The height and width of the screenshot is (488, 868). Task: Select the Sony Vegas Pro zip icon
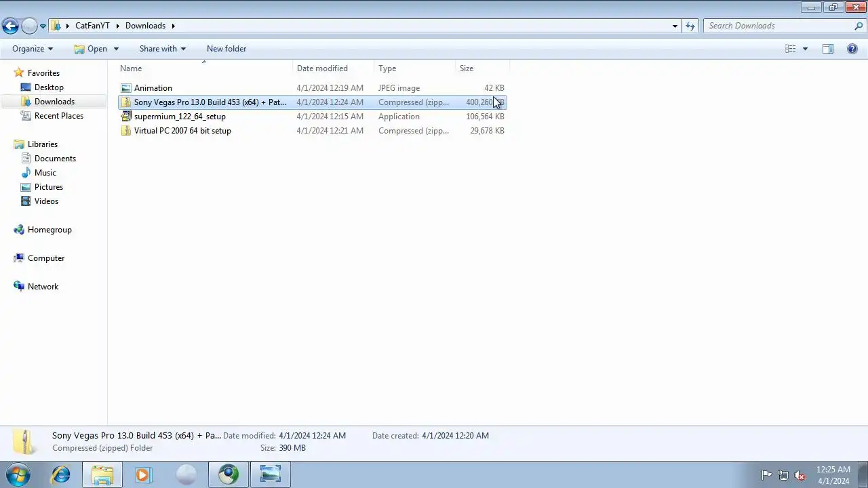click(x=125, y=102)
